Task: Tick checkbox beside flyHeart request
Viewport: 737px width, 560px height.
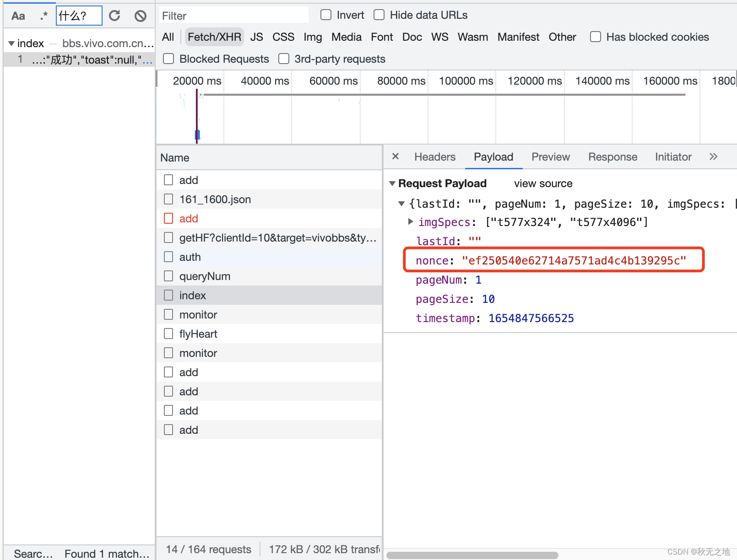Action: coord(168,334)
